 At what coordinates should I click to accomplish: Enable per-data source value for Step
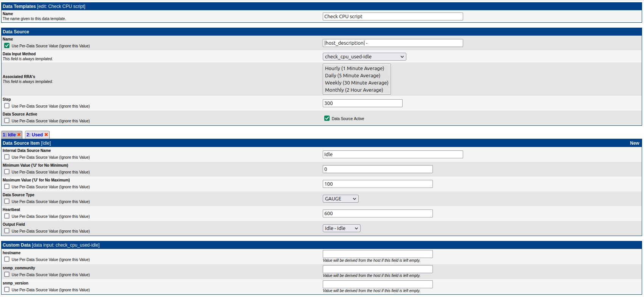pos(7,106)
